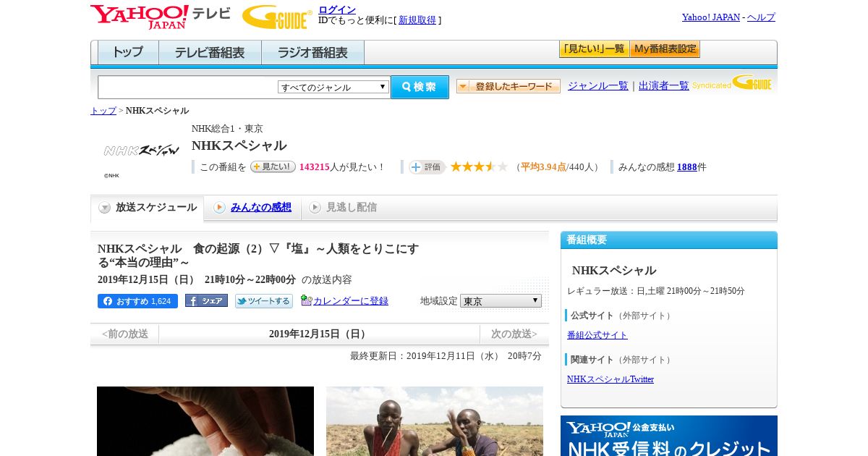Switch to the ラジオ番組表 tab
Viewport: 868px width, 456px height.
point(312,53)
